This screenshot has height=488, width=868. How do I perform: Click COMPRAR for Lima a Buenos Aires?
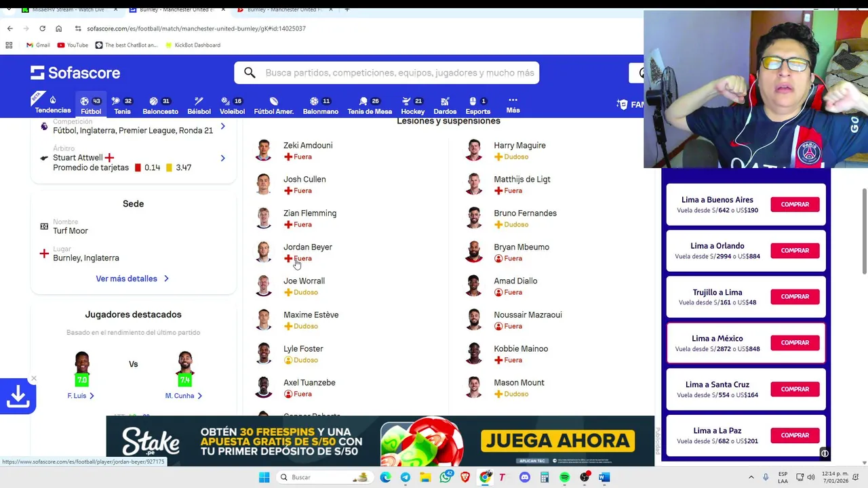[795, 204]
